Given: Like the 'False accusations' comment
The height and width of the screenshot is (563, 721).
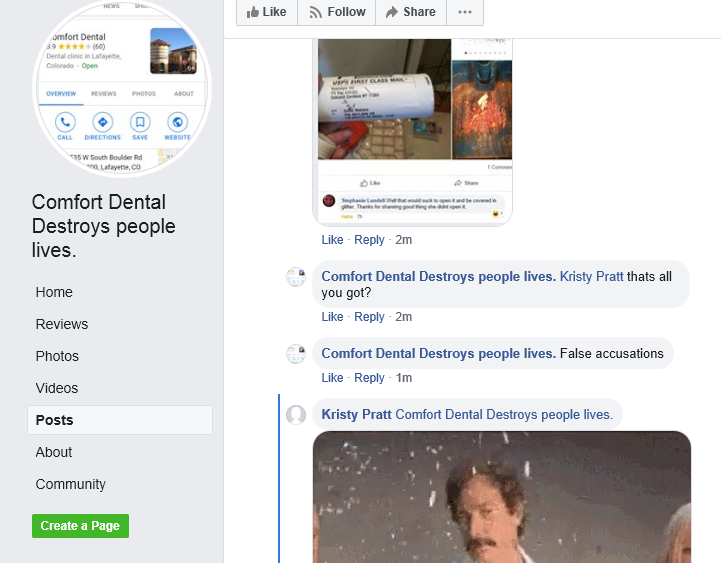Looking at the screenshot, I should coord(332,378).
